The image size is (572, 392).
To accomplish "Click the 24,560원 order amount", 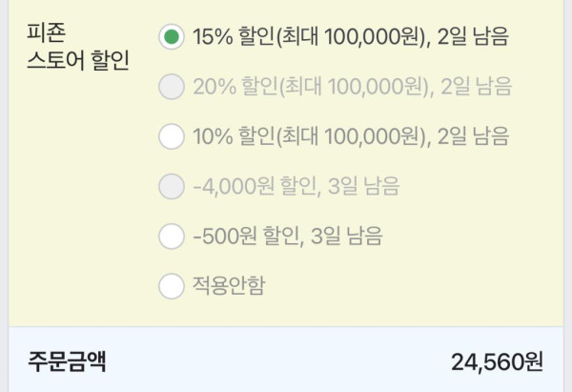I will coord(496,362).
